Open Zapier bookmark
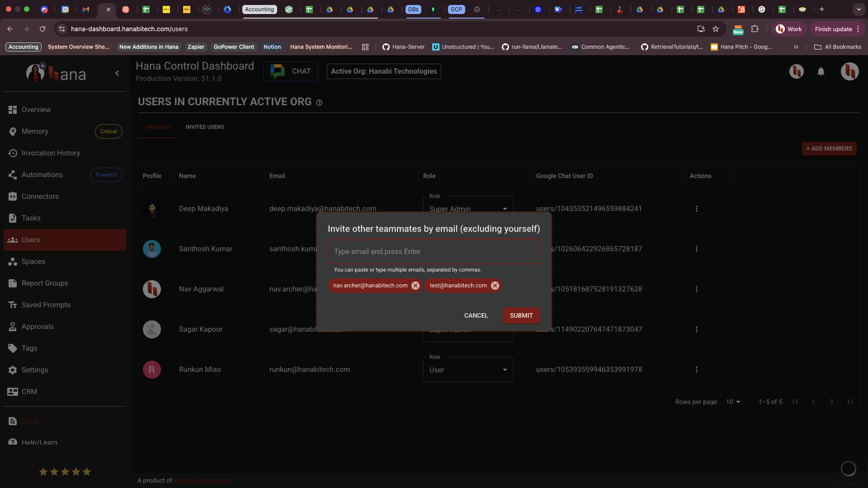 [x=196, y=47]
